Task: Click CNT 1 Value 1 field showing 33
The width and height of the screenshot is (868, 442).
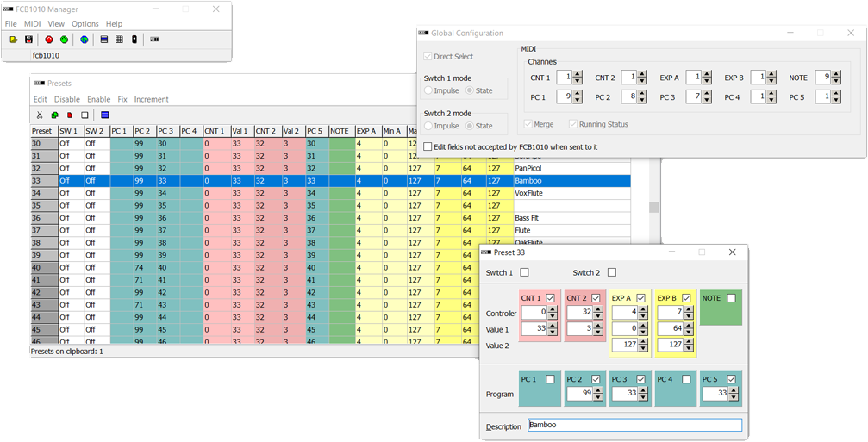Action: pyautogui.click(x=534, y=329)
